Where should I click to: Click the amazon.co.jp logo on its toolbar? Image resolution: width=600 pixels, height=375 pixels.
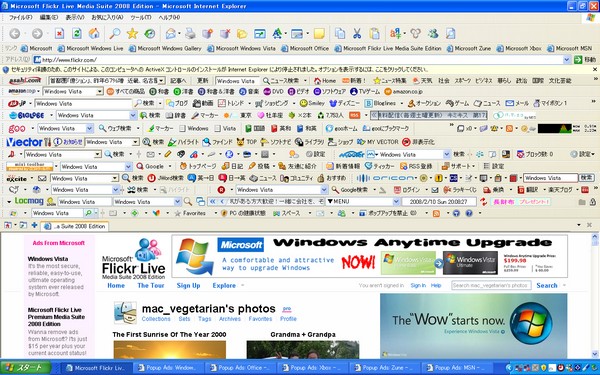[x=22, y=91]
